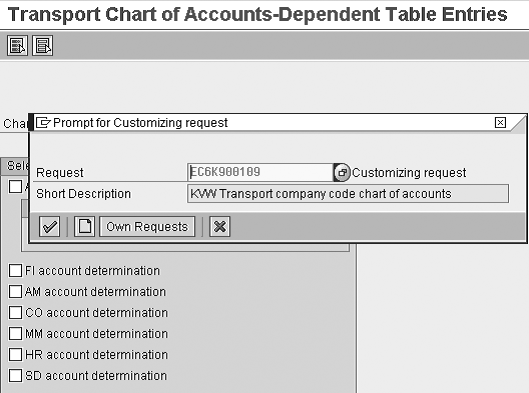This screenshot has width=529, height=393.
Task: Enable SD account determination checkbox
Action: click(15, 375)
